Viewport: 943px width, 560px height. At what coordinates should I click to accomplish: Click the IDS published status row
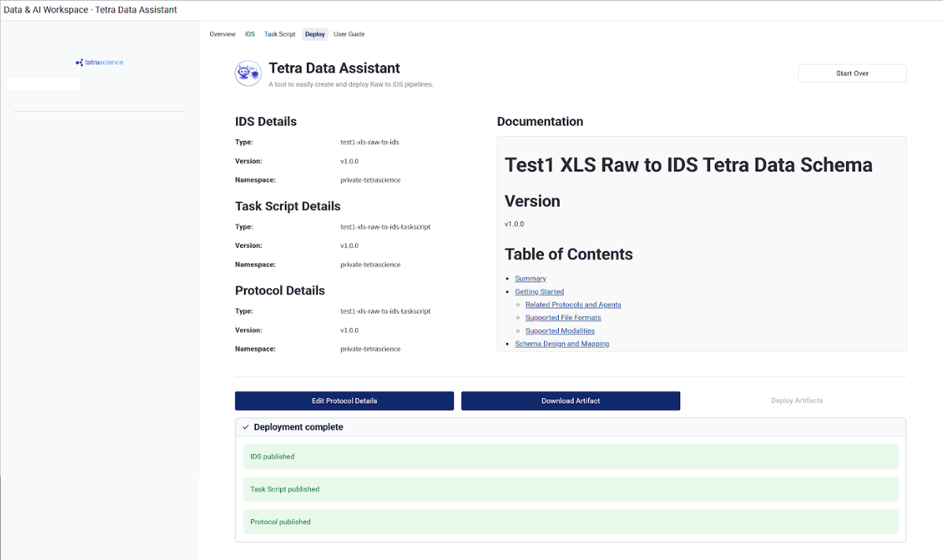pyautogui.click(x=570, y=456)
